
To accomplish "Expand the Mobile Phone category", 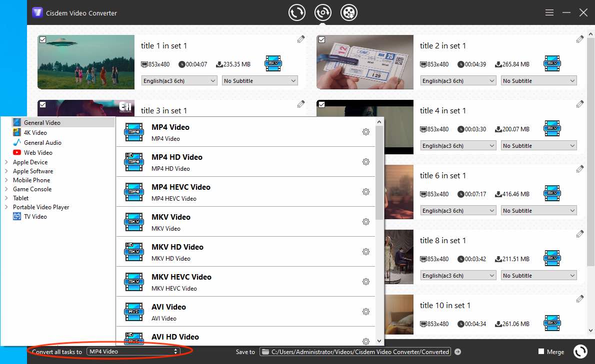I will (x=6, y=180).
